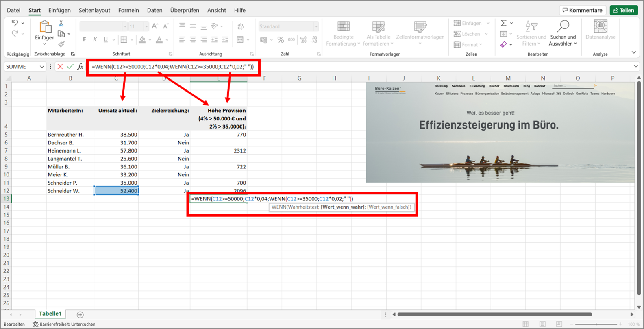Open the name box dropdown showing SUMME
The image size is (644, 329).
[41, 67]
